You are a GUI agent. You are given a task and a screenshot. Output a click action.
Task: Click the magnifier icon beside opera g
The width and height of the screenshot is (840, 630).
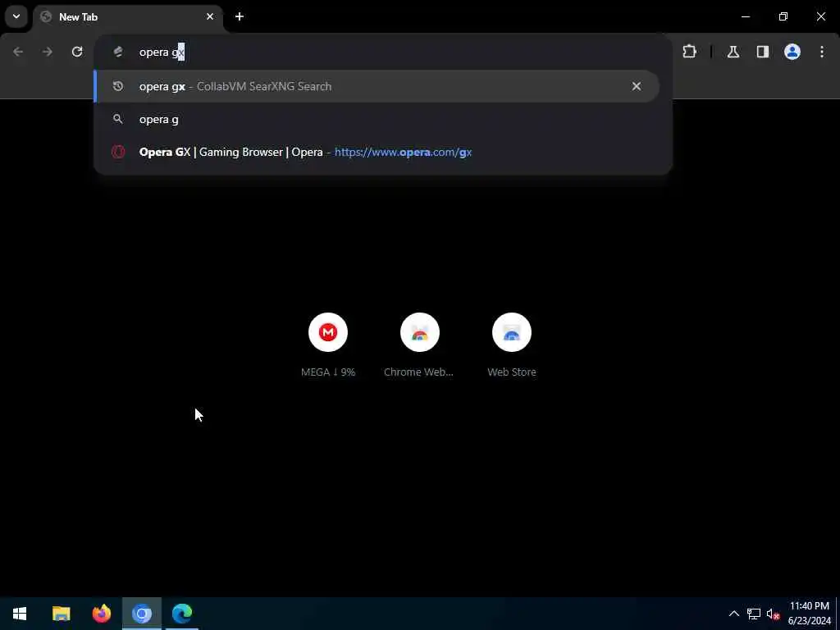[118, 119]
